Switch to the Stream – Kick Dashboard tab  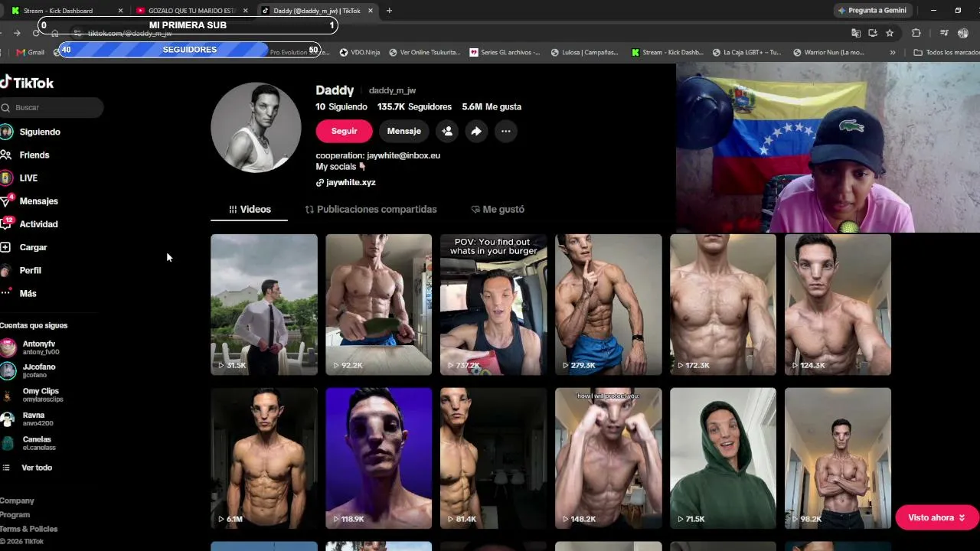[x=67, y=11]
